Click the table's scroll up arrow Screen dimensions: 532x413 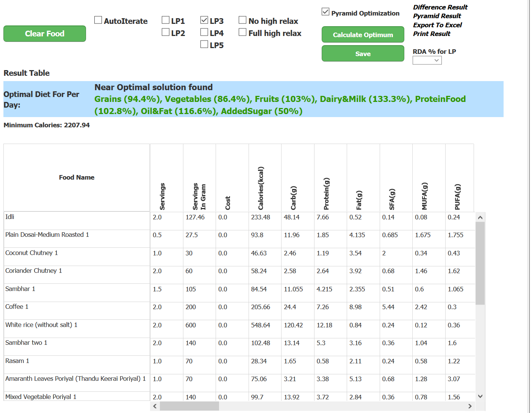tap(480, 217)
